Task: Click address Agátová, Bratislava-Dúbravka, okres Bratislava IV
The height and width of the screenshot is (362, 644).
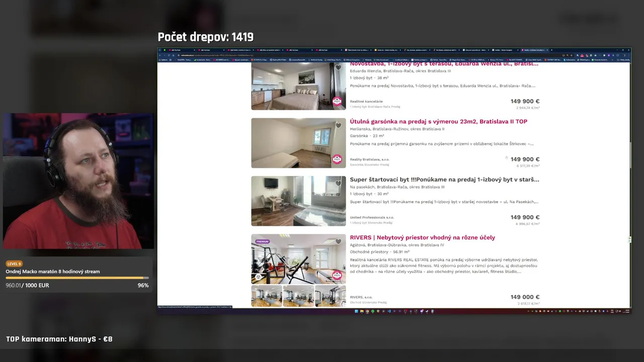Action: point(397,245)
